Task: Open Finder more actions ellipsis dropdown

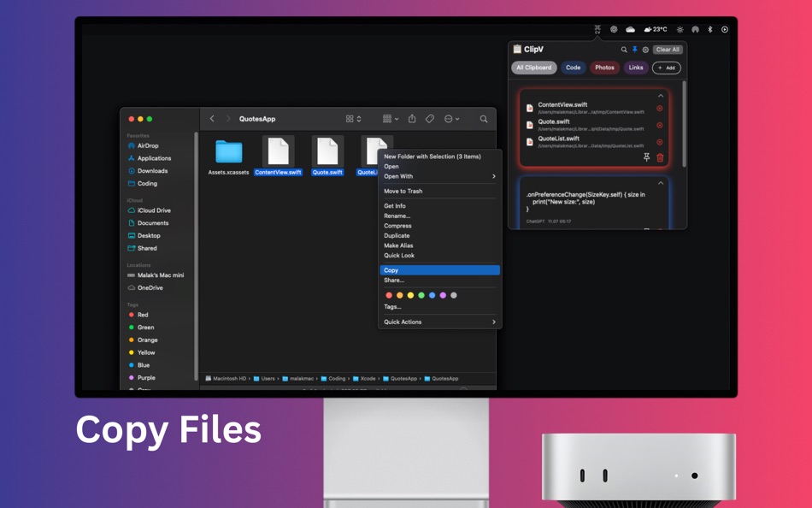Action: (x=451, y=119)
